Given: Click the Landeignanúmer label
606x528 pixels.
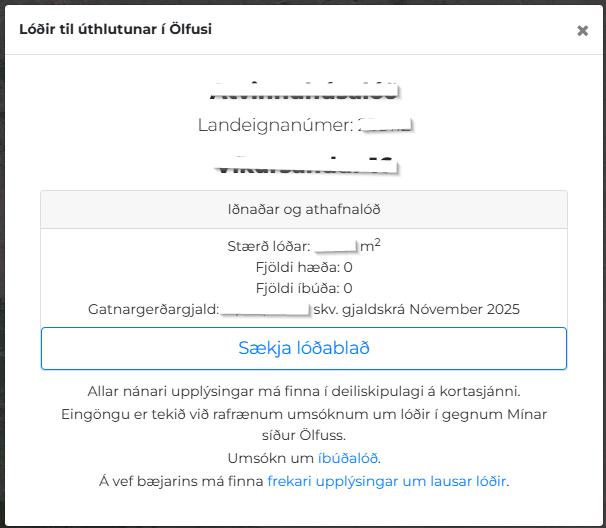Looking at the screenshot, I should coord(275,126).
